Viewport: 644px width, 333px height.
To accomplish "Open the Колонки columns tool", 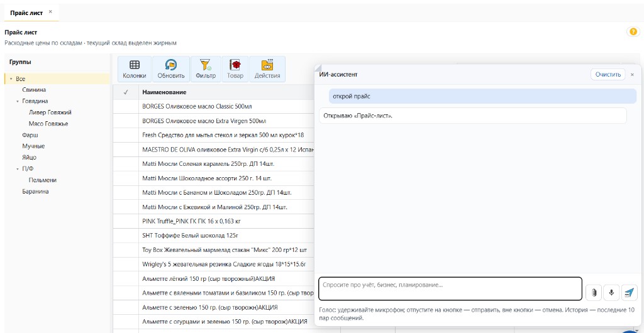I will (135, 69).
